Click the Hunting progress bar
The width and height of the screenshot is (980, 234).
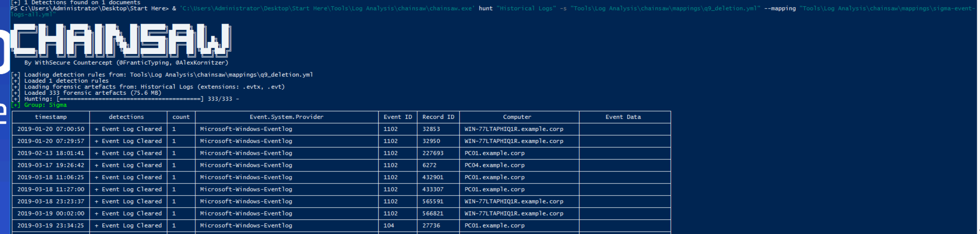(130, 99)
